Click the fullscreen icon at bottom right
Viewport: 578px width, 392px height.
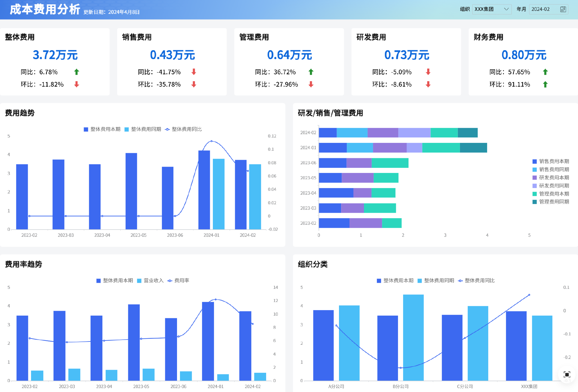(x=567, y=375)
